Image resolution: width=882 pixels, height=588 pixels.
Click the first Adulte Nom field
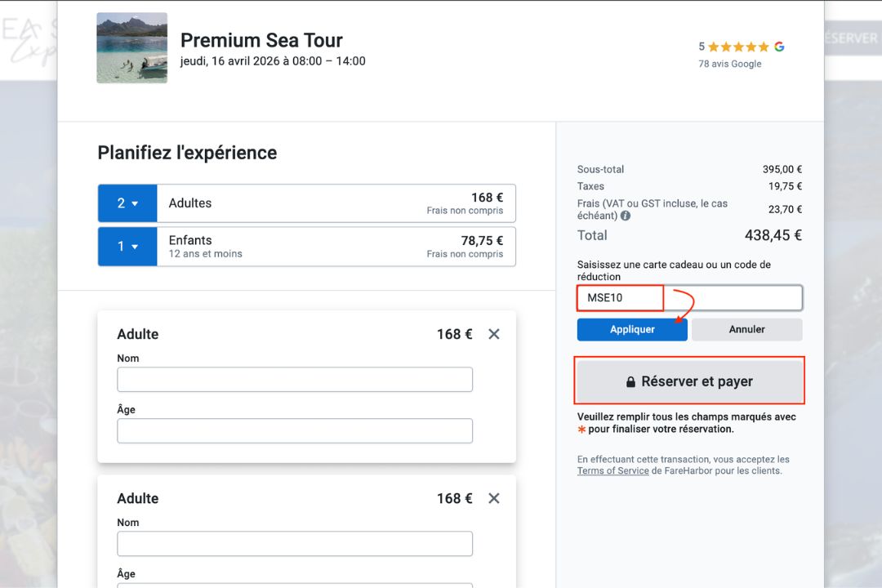[x=295, y=380]
